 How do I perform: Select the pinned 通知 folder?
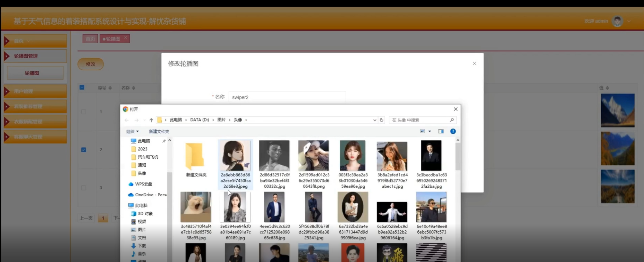click(x=139, y=165)
